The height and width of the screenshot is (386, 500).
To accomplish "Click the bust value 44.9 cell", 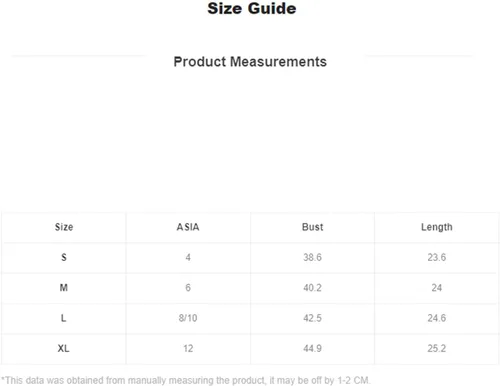I will 312,348.
